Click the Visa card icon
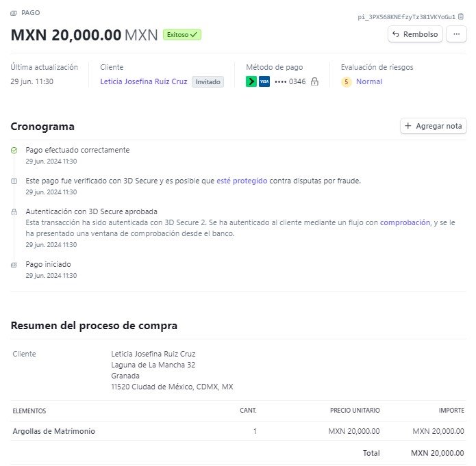 264,81
